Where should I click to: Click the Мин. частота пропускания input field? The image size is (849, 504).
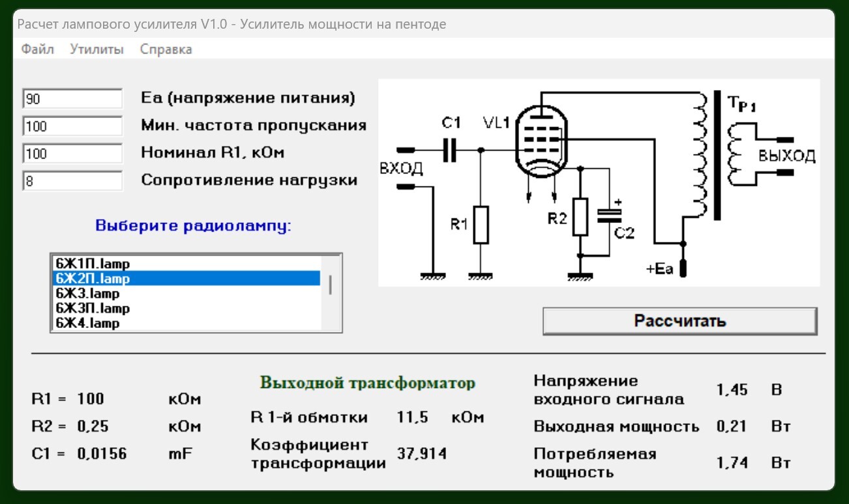[x=72, y=126]
